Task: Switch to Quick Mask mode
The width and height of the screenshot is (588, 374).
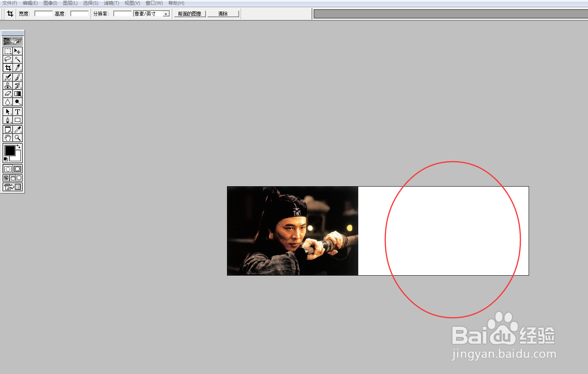Action: tap(18, 169)
